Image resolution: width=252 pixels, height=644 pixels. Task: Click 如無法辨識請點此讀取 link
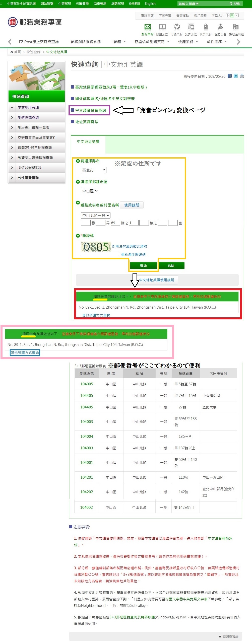(x=130, y=246)
